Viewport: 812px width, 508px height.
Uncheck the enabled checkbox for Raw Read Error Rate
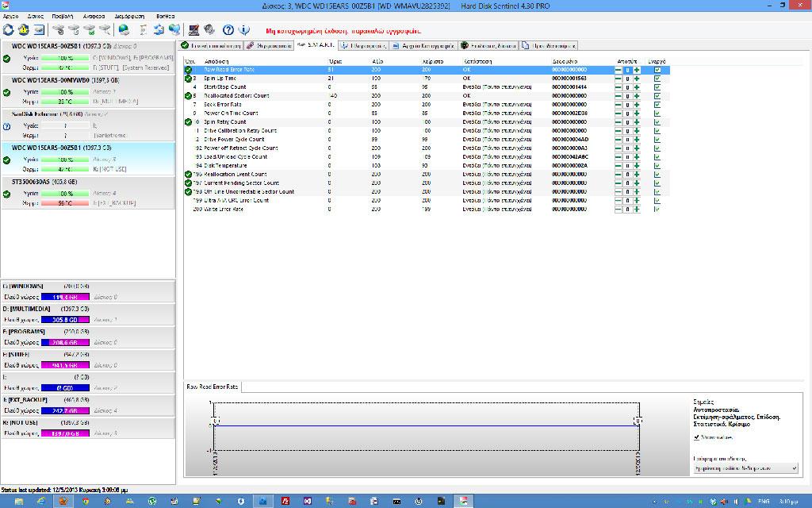[657, 70]
